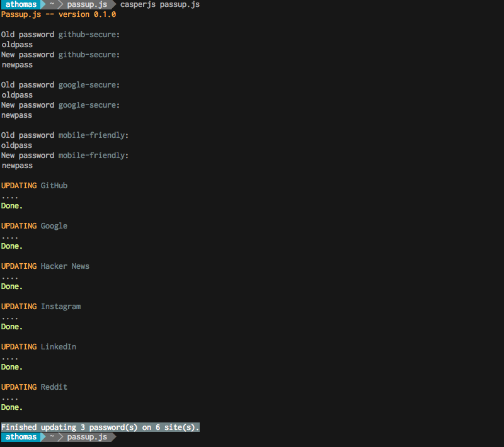Click 'Done.' below UPDATING Instagram
This screenshot has width=504, height=447.
pos(12,327)
